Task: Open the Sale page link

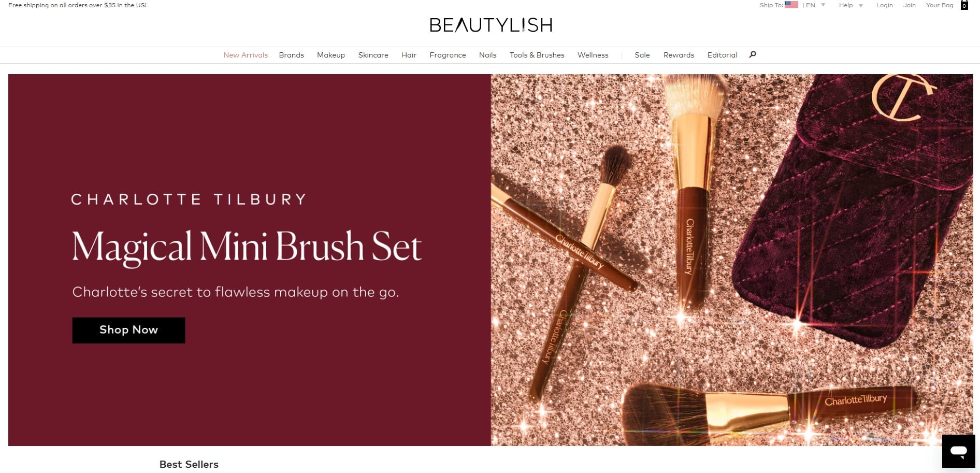Action: point(642,55)
